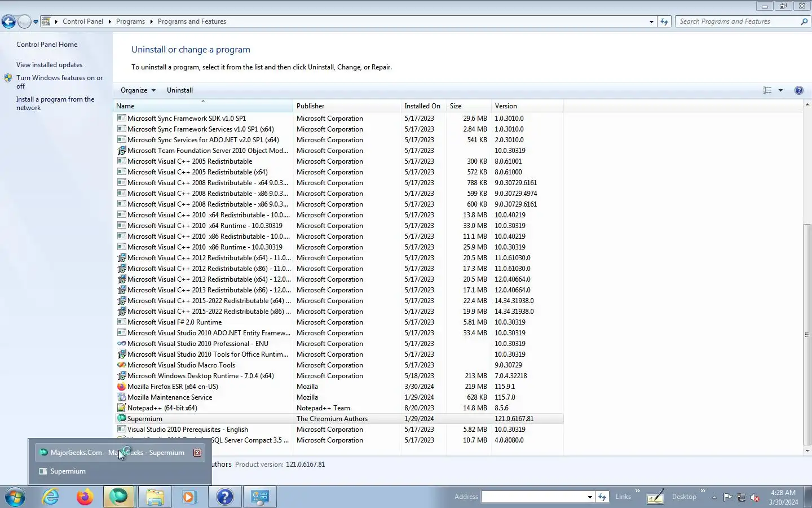Open Windows Media Player taskbar icon

(189, 497)
